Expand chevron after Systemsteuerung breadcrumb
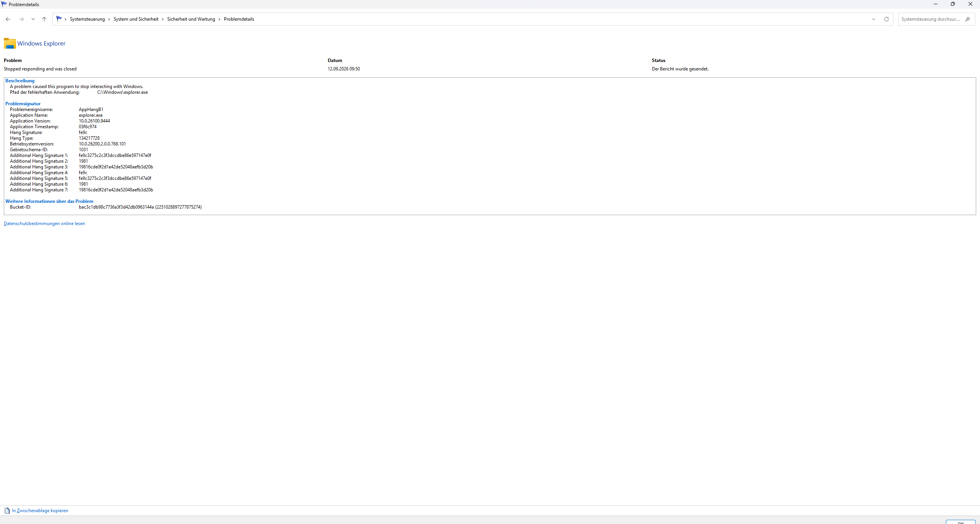The height and width of the screenshot is (524, 980). click(109, 19)
